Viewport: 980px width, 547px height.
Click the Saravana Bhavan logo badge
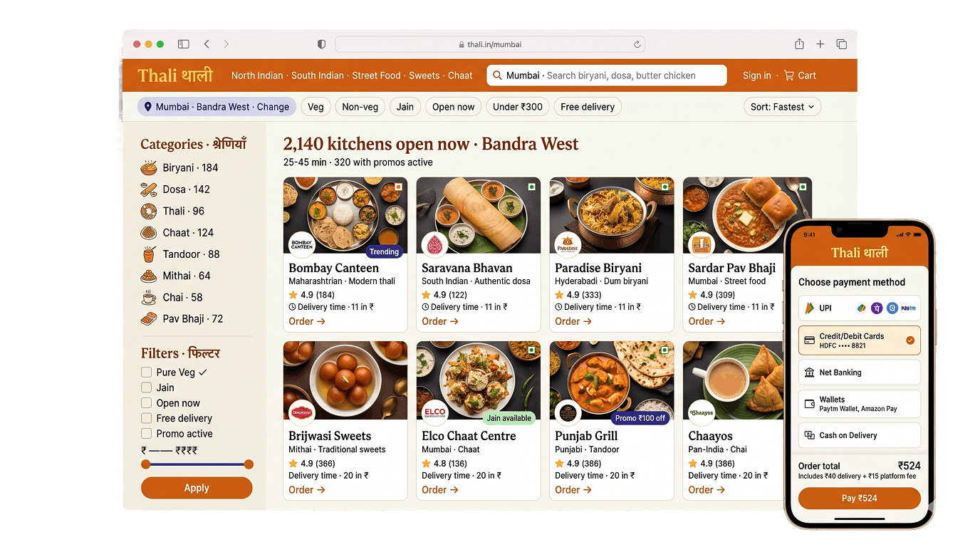pyautogui.click(x=435, y=245)
